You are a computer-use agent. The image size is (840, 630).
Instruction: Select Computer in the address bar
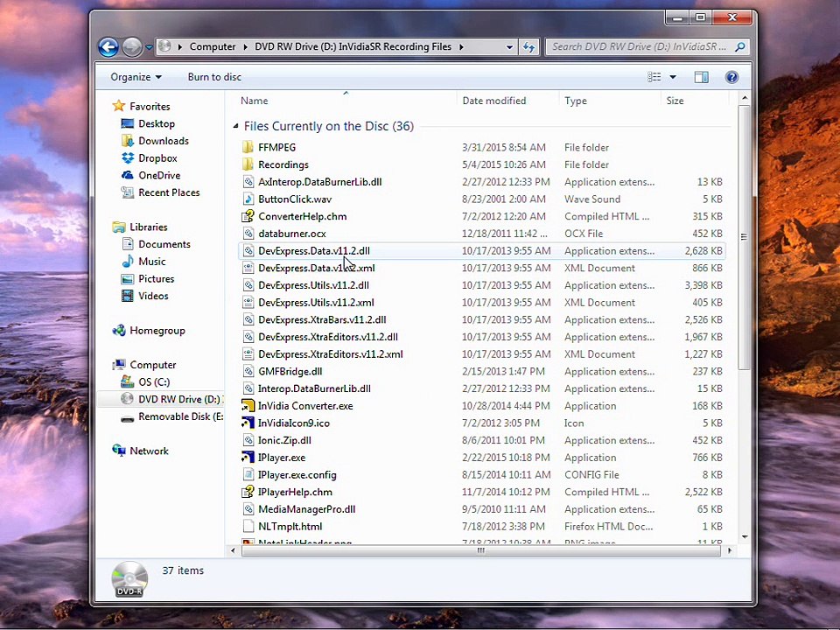pyautogui.click(x=212, y=46)
